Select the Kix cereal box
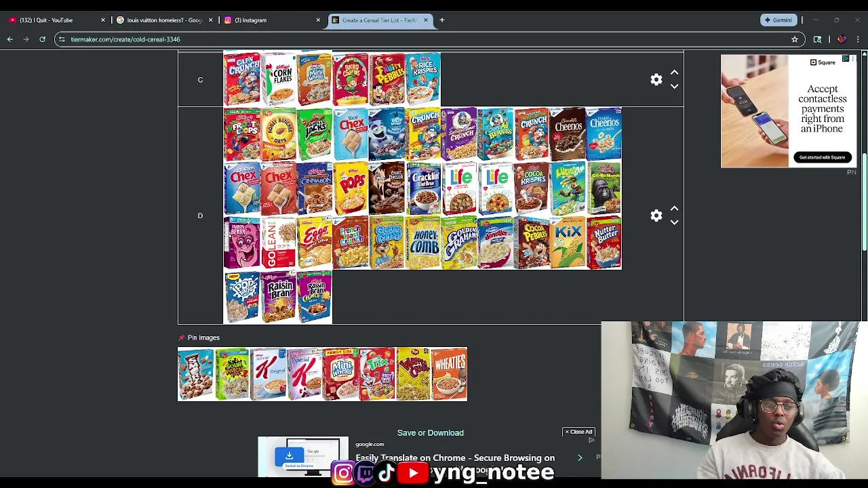 tap(568, 243)
